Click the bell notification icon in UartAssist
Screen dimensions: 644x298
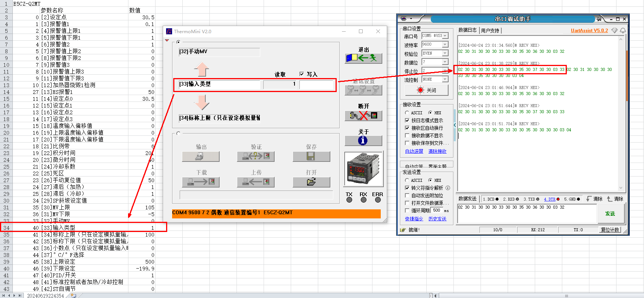(x=623, y=31)
